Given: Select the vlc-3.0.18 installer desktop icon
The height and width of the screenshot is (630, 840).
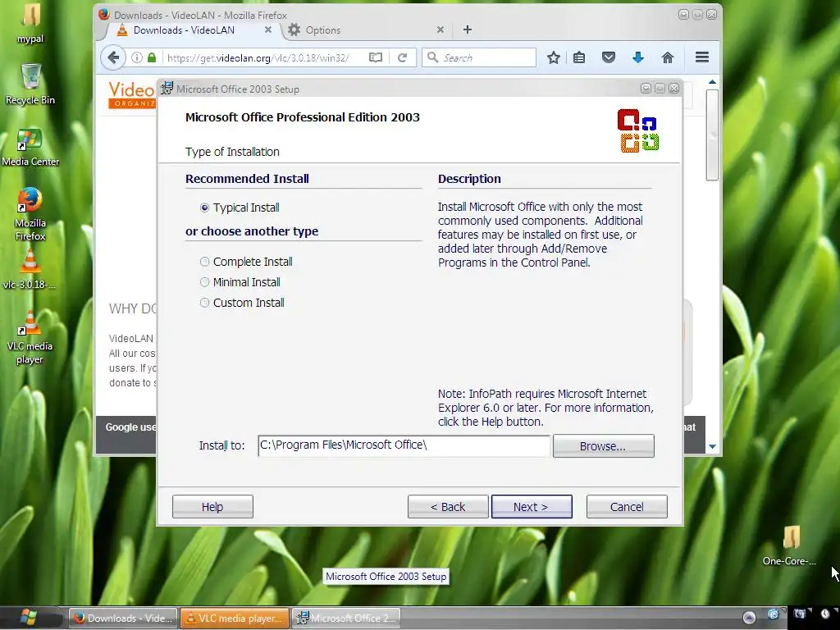Looking at the screenshot, I should [x=30, y=271].
